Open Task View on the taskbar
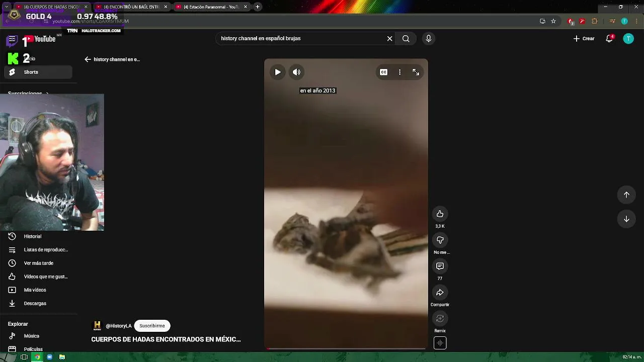The width and height of the screenshot is (644, 362). tap(24, 357)
